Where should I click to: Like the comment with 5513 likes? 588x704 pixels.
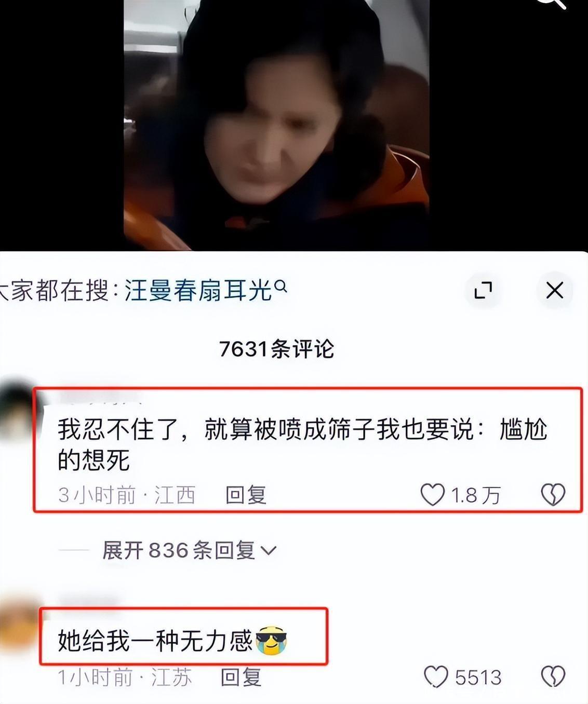(x=436, y=677)
